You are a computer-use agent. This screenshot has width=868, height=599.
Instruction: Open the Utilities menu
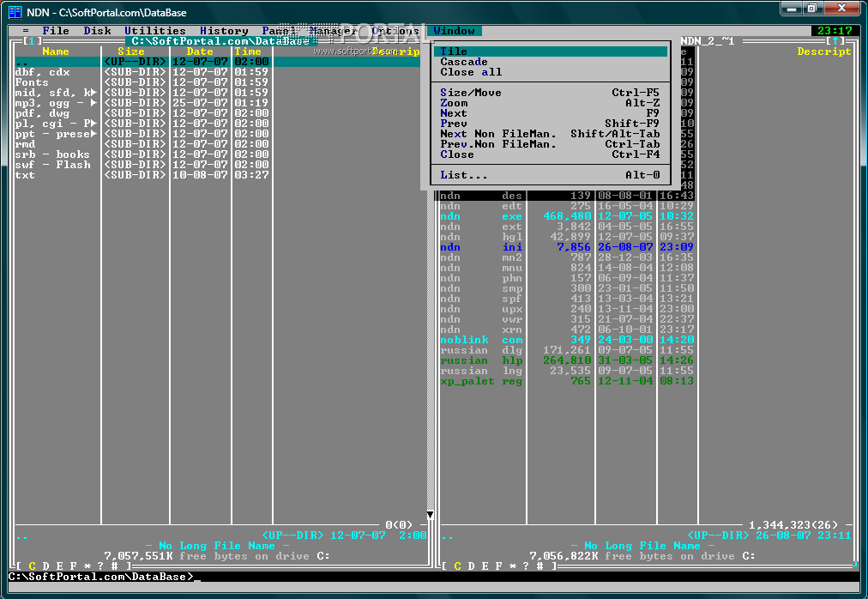[x=155, y=31]
